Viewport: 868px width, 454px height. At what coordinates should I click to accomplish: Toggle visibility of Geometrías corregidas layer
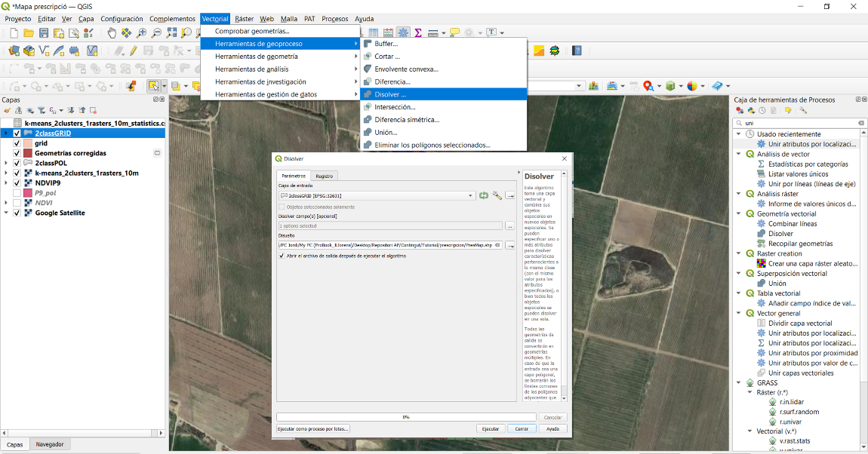(x=17, y=153)
